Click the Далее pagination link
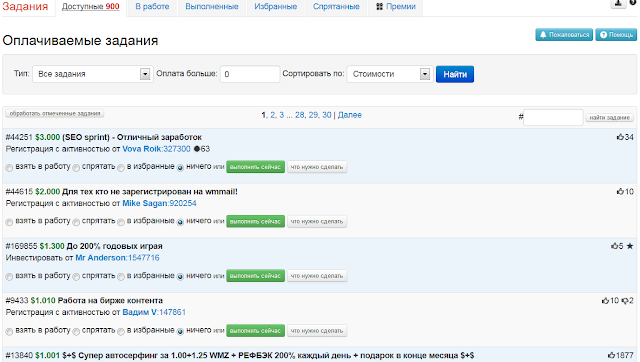 pos(350,115)
